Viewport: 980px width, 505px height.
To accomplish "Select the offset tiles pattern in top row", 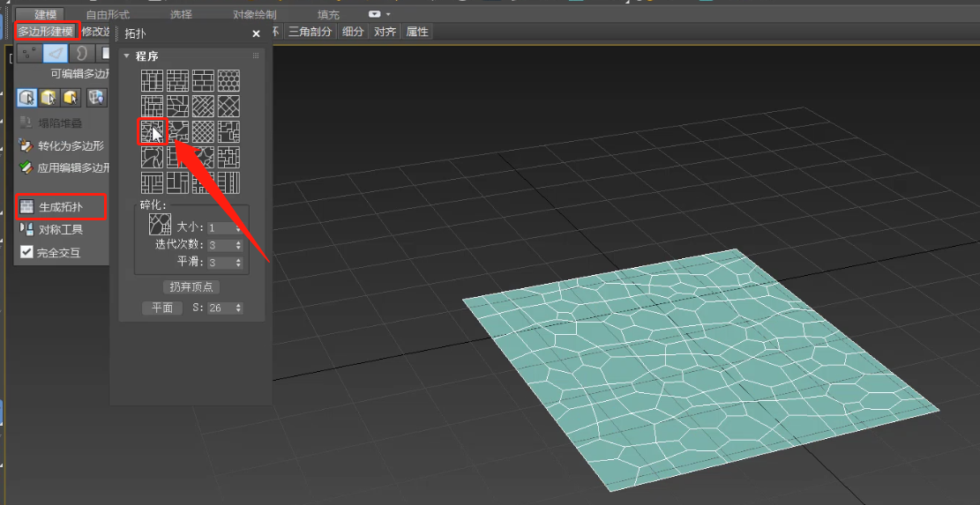I will 177,80.
